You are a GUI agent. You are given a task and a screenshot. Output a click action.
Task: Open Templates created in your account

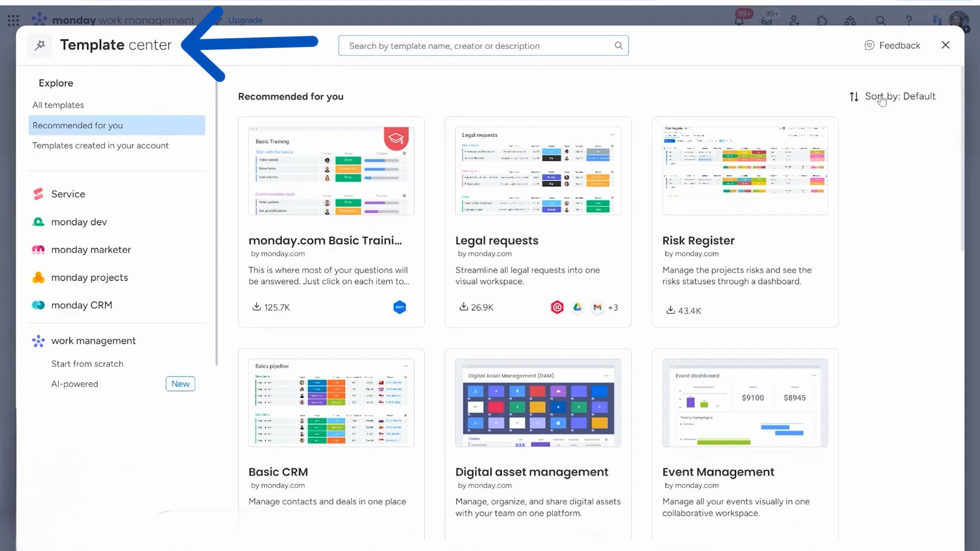(101, 146)
